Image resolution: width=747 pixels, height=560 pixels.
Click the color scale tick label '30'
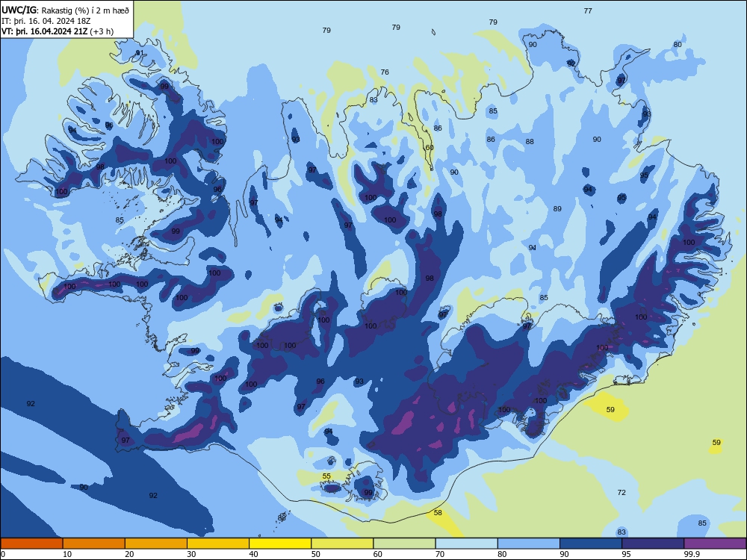(x=191, y=554)
